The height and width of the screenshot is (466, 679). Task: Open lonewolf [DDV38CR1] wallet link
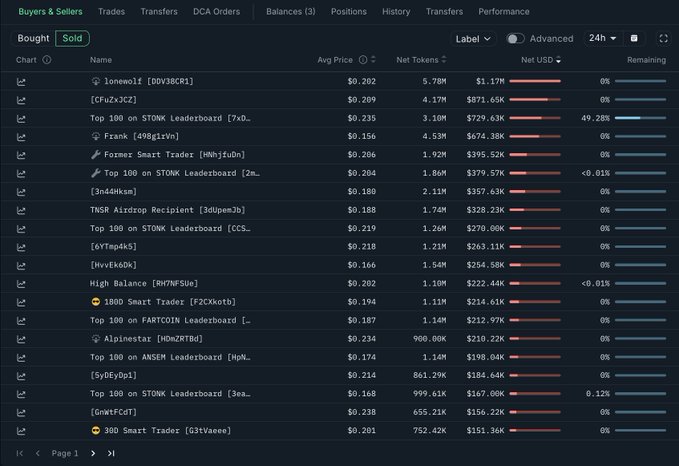tap(149, 81)
